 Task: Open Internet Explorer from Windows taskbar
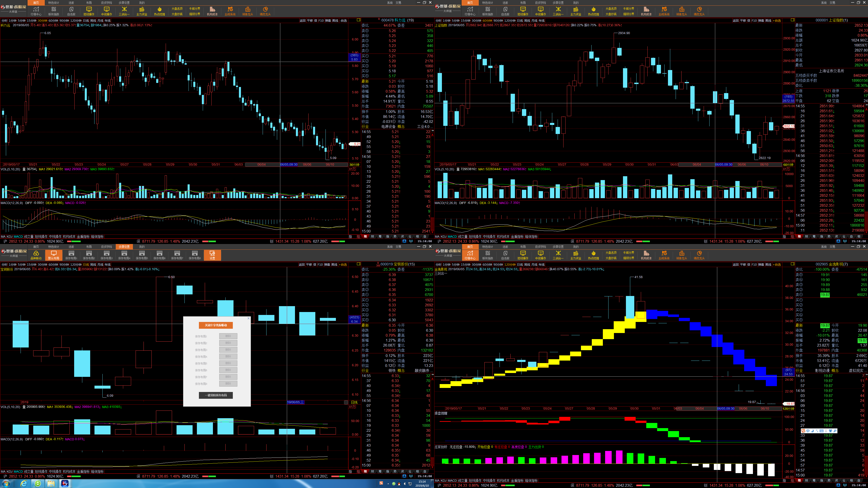pos(24,484)
